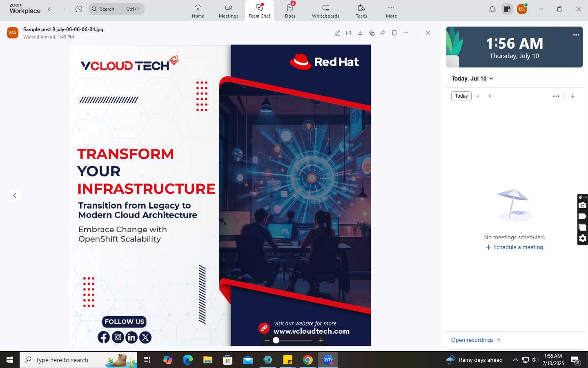Open the Docs tab
This screenshot has height=368, width=588.
point(290,11)
